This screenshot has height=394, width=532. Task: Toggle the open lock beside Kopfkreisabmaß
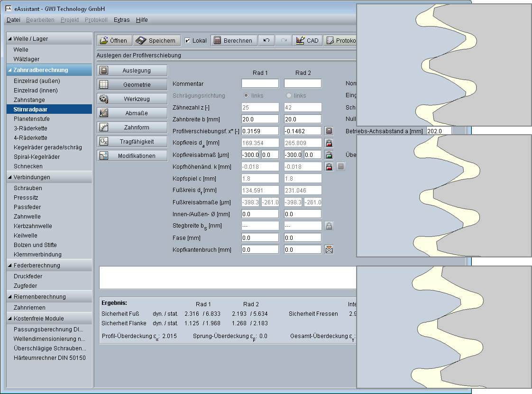pyautogui.click(x=329, y=155)
